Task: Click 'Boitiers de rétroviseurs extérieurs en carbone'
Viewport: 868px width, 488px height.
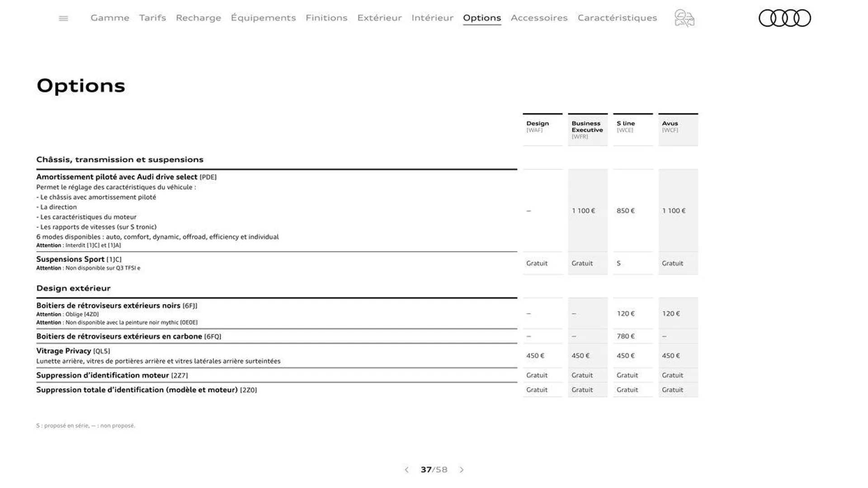Action: 128,336
